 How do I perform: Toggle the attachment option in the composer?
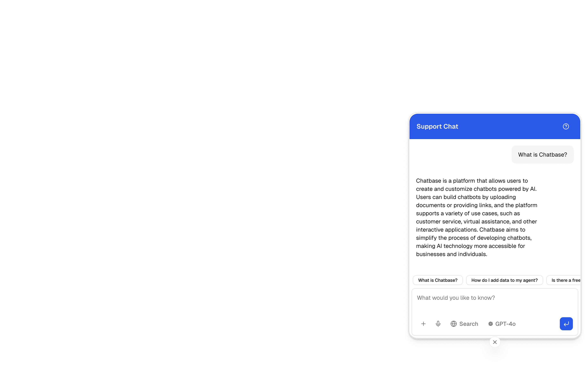423,324
